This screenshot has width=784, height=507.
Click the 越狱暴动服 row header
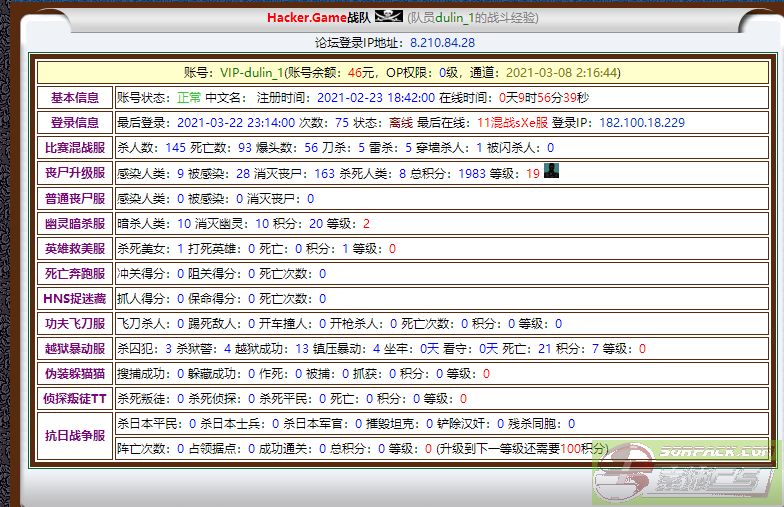click(75, 348)
